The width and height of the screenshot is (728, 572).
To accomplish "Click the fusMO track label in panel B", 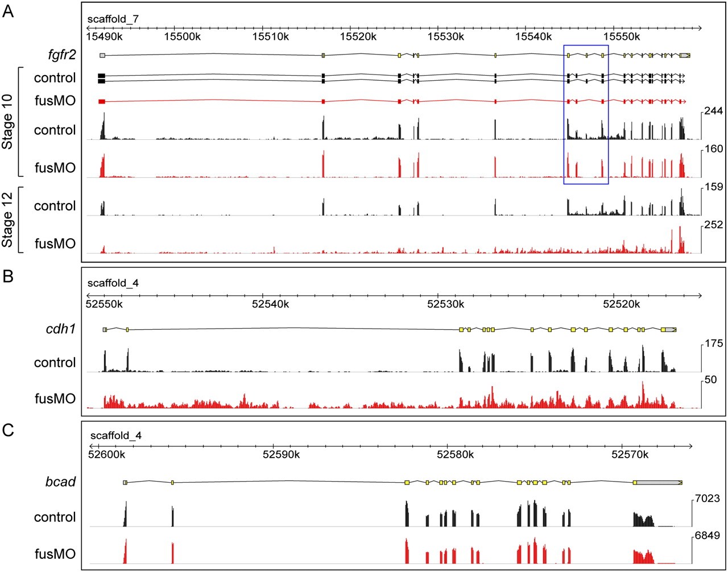I will point(55,399).
